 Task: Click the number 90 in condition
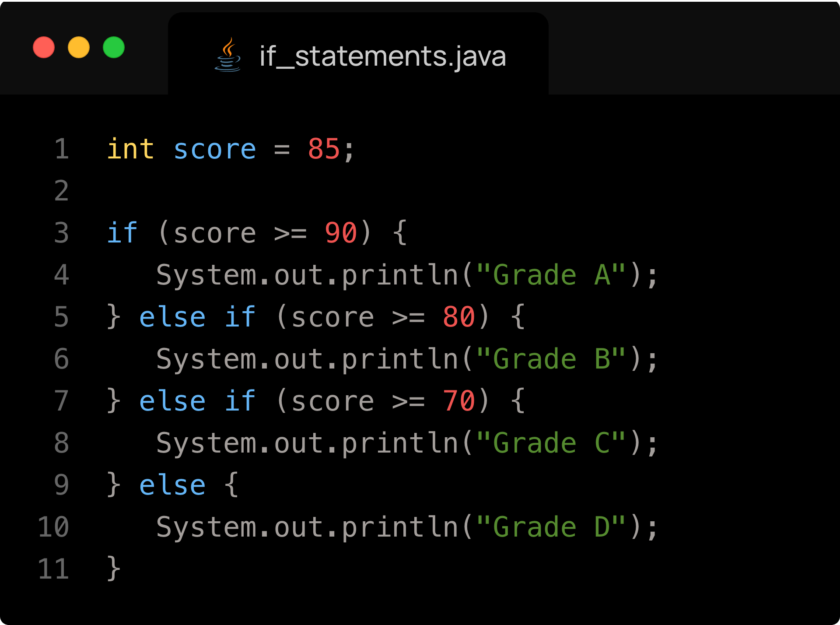(341, 233)
